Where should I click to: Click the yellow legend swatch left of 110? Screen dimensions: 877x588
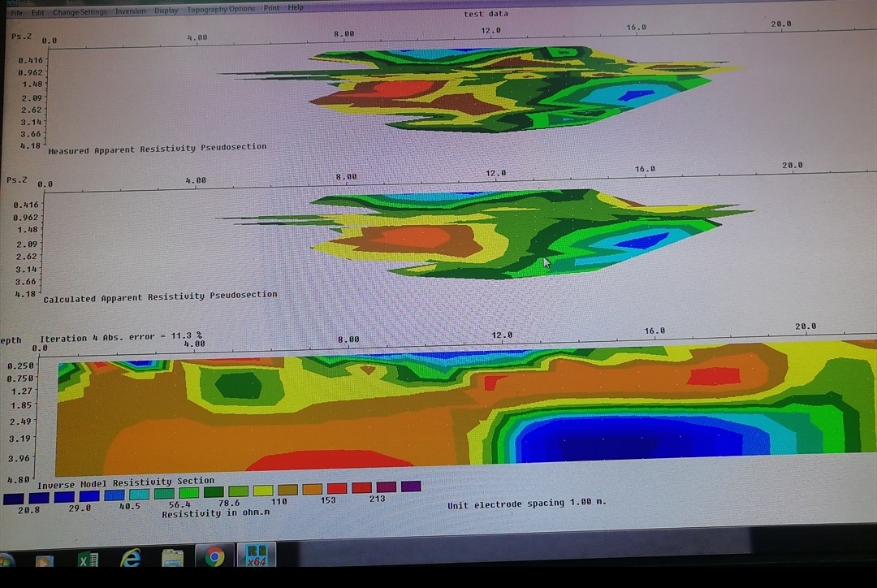point(262,491)
